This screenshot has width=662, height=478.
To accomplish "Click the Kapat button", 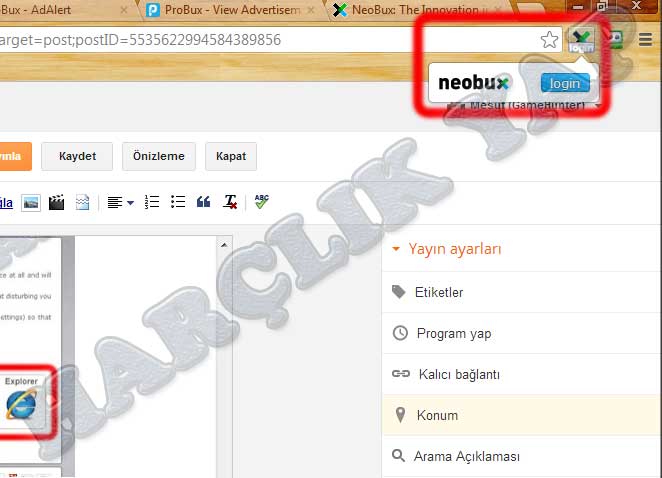I will pyautogui.click(x=231, y=156).
